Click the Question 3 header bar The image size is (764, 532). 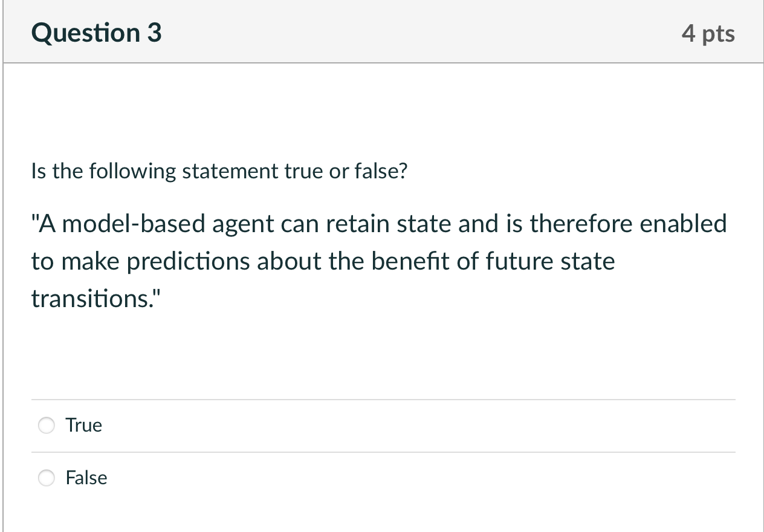click(x=382, y=31)
